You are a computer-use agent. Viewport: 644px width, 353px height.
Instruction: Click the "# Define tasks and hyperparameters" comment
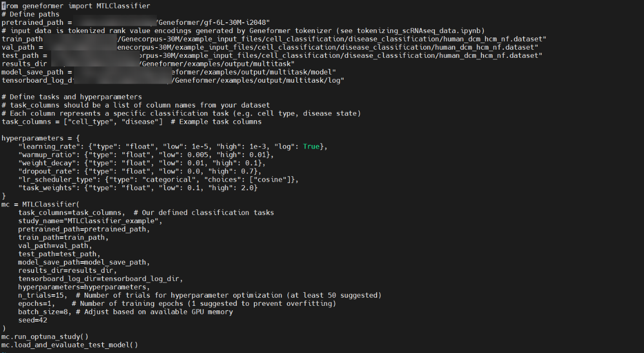(x=72, y=97)
